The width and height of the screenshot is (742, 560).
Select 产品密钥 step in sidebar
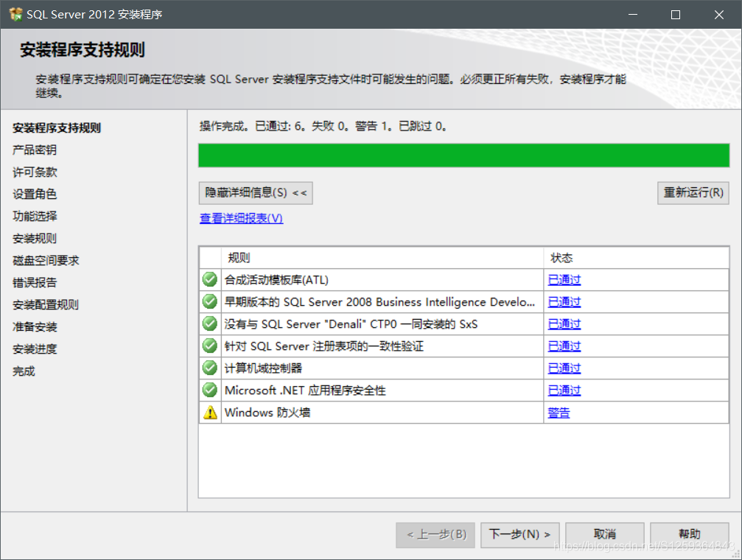[35, 150]
